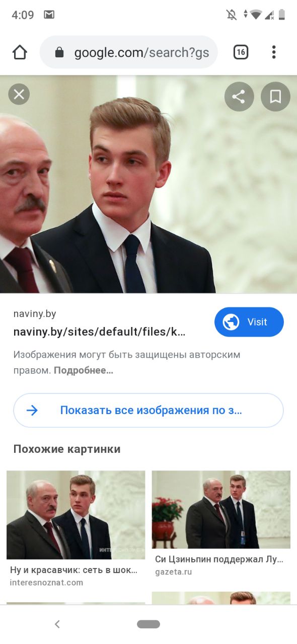
Task: Open the naviny.by/sites/default/files link
Action: pyautogui.click(x=99, y=332)
